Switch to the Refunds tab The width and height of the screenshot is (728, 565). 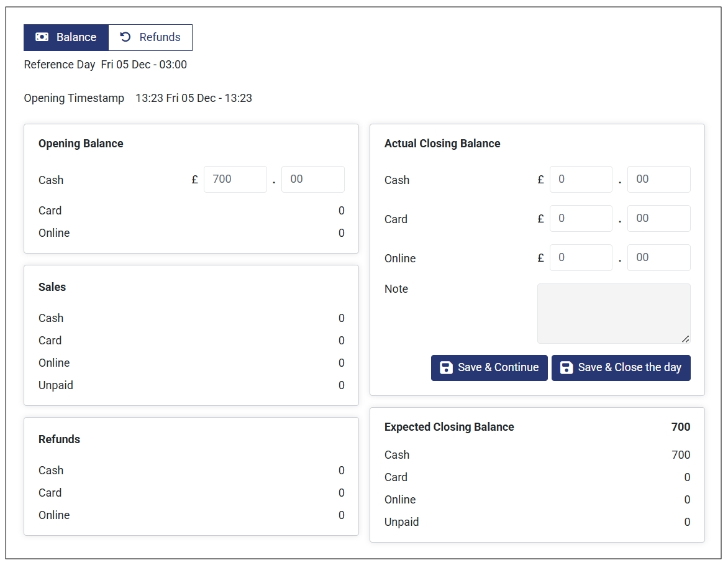150,37
